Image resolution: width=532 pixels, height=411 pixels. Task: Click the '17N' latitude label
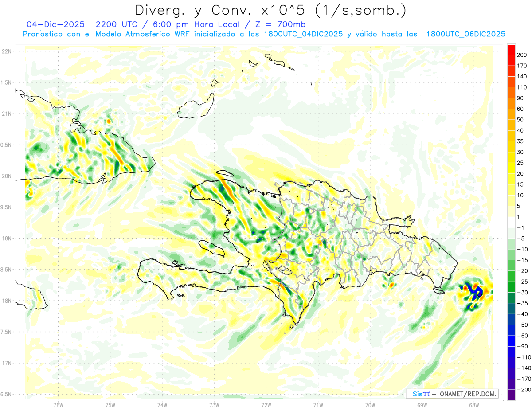tap(6, 363)
